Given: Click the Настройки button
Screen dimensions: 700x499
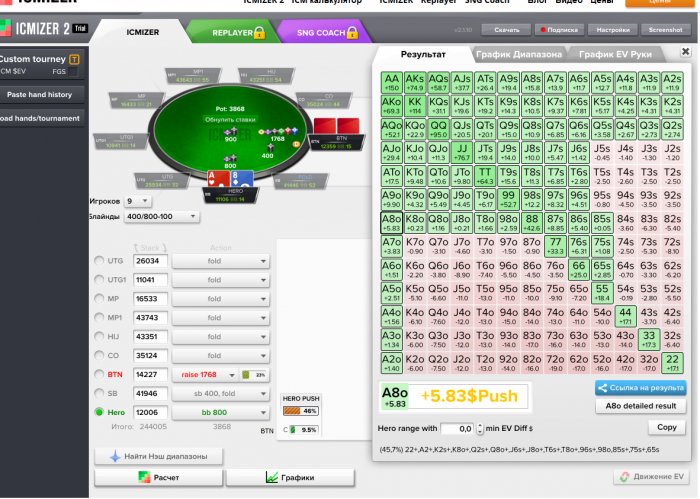Looking at the screenshot, I should 612,30.
